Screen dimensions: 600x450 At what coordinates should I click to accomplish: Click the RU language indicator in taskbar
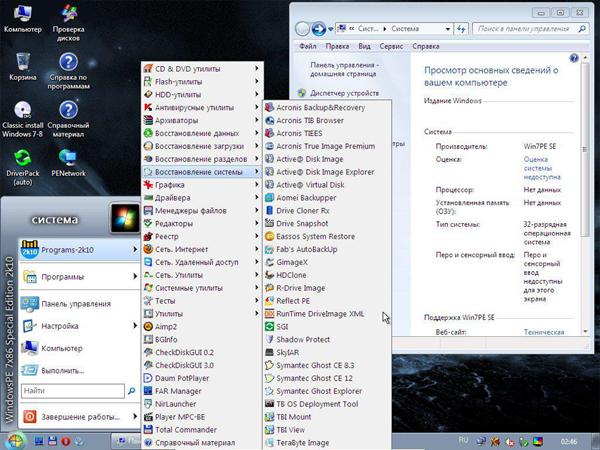coord(463,440)
